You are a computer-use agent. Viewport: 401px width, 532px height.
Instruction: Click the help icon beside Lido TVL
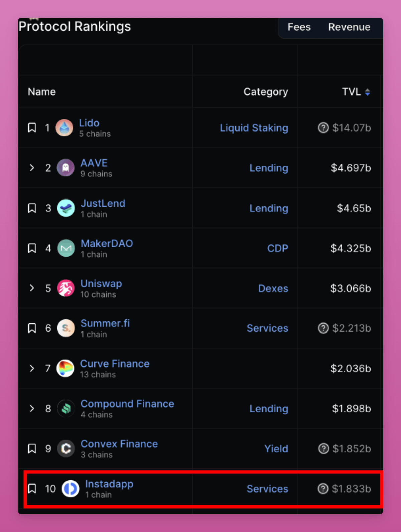[323, 128]
